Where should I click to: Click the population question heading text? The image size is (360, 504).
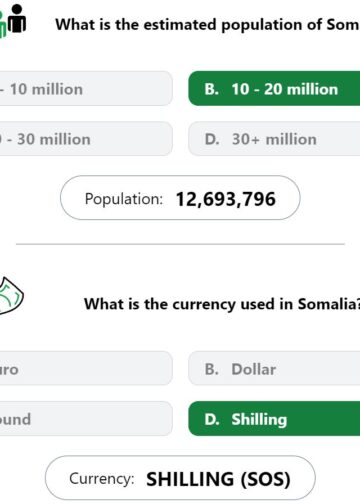click(207, 25)
